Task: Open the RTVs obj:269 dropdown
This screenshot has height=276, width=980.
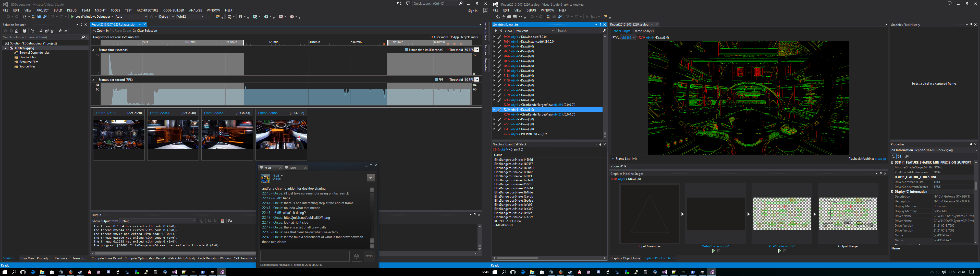Action: (x=628, y=37)
